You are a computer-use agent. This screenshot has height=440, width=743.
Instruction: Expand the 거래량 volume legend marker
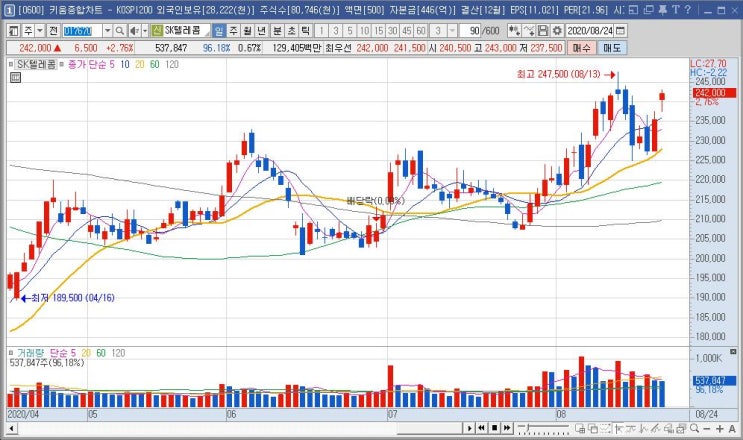pos(11,353)
